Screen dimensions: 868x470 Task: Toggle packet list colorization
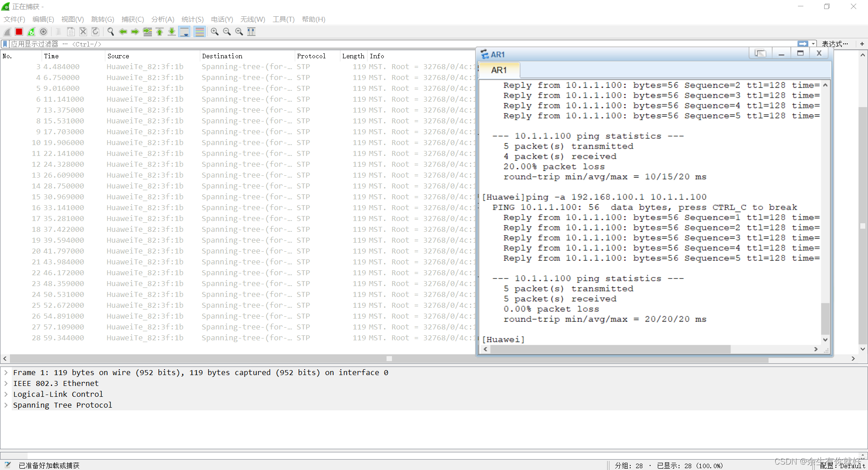coord(199,32)
